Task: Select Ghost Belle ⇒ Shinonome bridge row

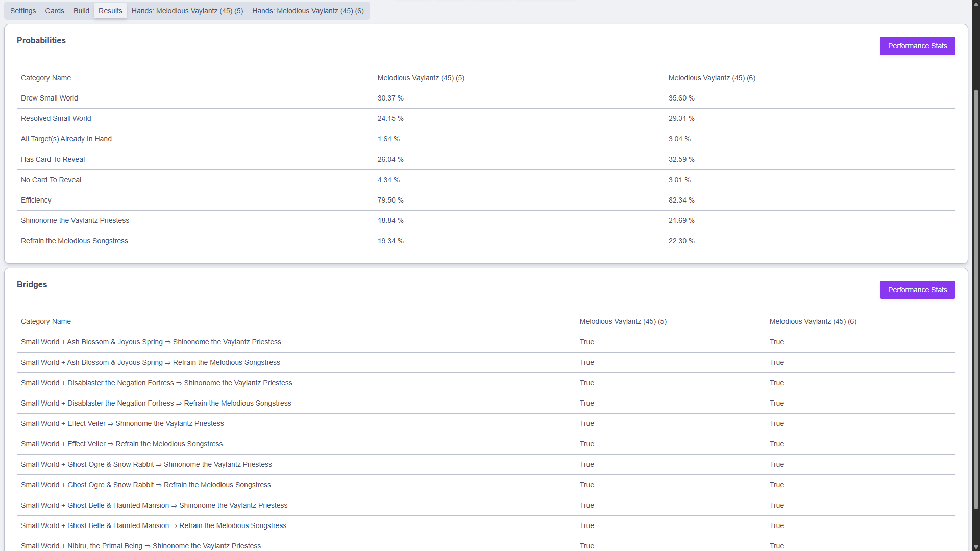Action: (486, 505)
